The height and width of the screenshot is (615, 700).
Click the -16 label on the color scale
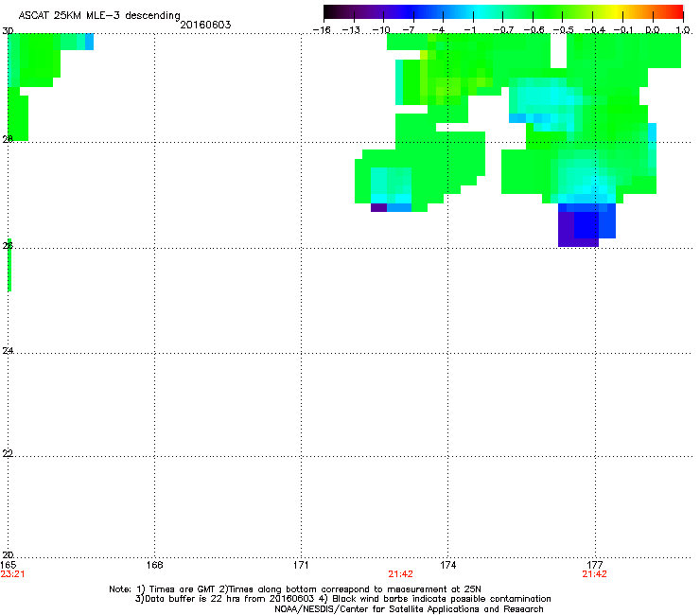coord(322,30)
